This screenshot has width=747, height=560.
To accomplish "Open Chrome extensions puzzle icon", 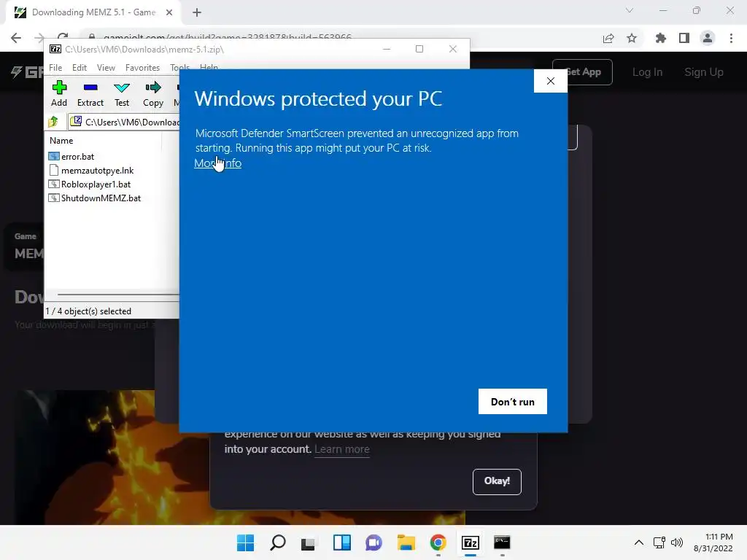I will [660, 38].
